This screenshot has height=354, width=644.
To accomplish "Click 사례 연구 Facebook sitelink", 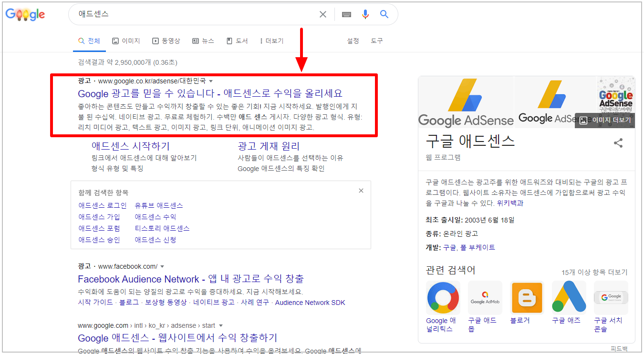I will 255,303.
